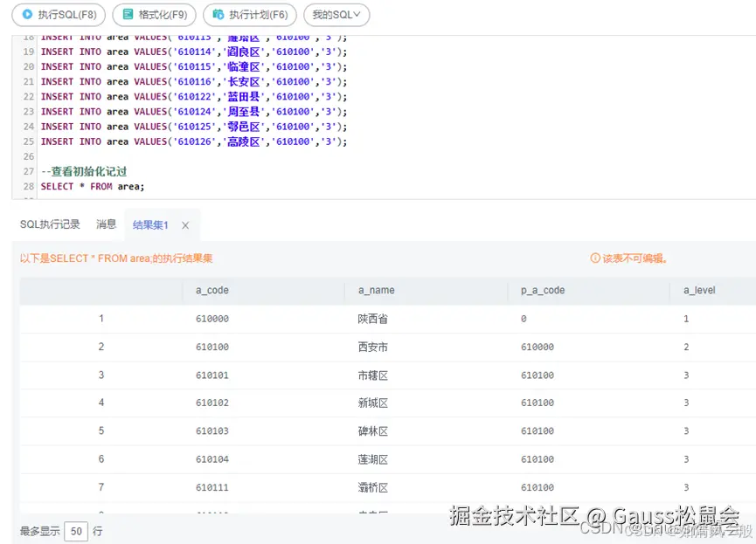
Task: Run the query with 执行SQL(F8)
Action: coord(58,15)
